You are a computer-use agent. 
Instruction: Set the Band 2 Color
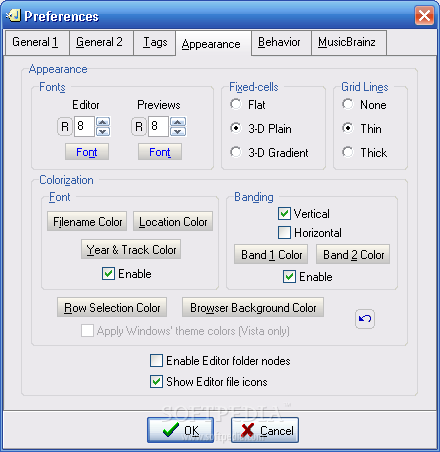(353, 255)
